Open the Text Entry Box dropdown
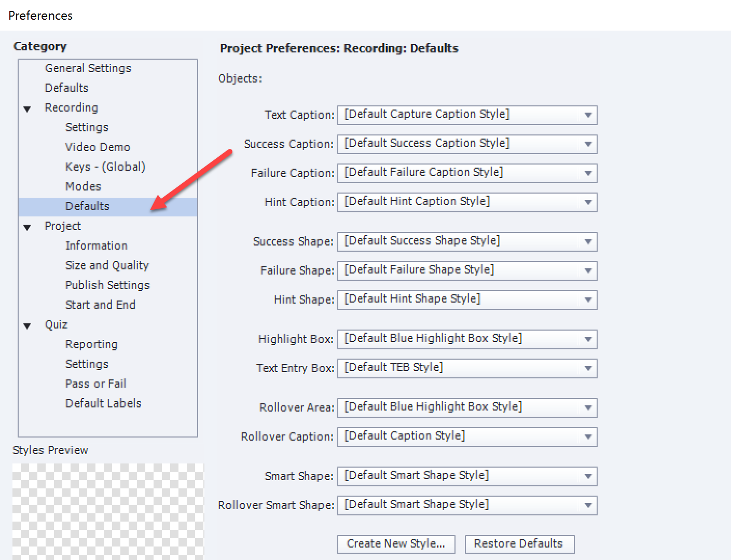Screen dimensions: 731x560 pyautogui.click(x=588, y=368)
